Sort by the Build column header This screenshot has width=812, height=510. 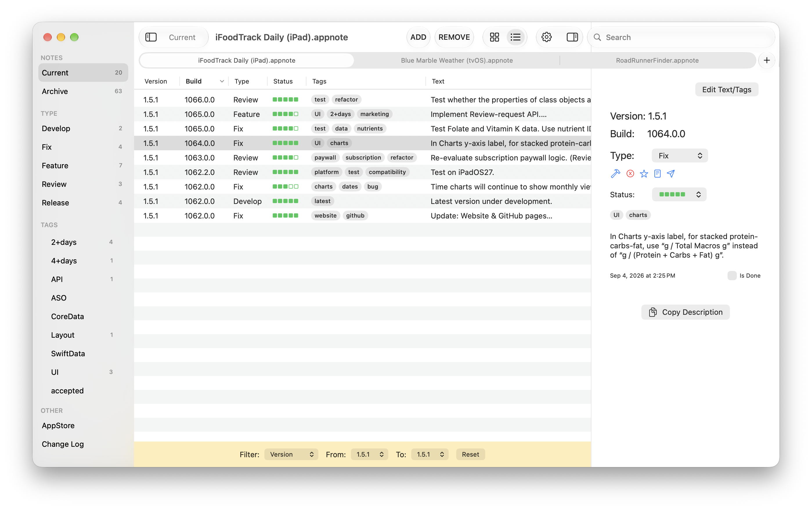[x=204, y=81]
